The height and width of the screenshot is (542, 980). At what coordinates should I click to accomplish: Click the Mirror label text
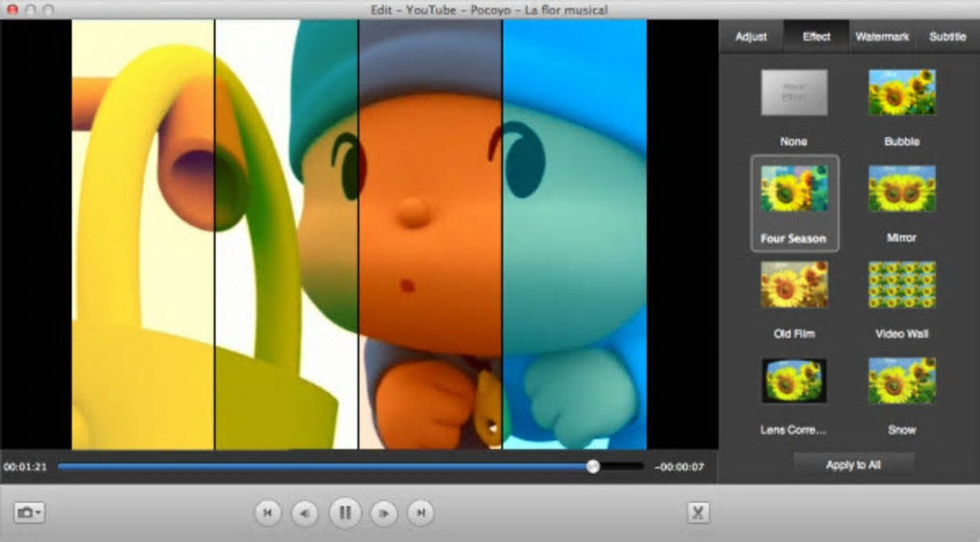tap(901, 237)
